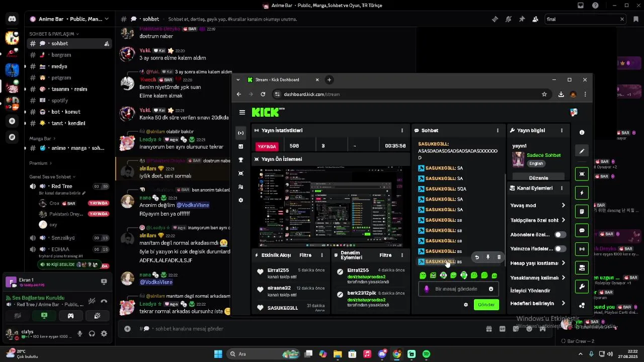Switch to Stream - Kick Dashboard tab
Image resolution: width=644 pixels, height=362 pixels.
283,79
